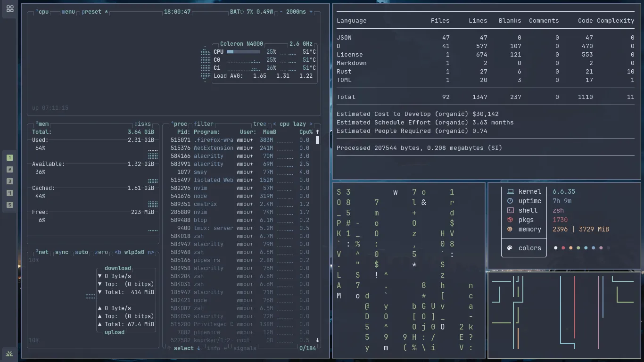Toggle the cpu box header label
The width and height of the screenshot is (644, 362).
(42, 12)
